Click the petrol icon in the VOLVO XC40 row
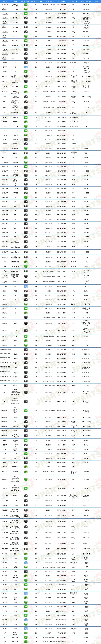101x644 pixels. [26, 598]
